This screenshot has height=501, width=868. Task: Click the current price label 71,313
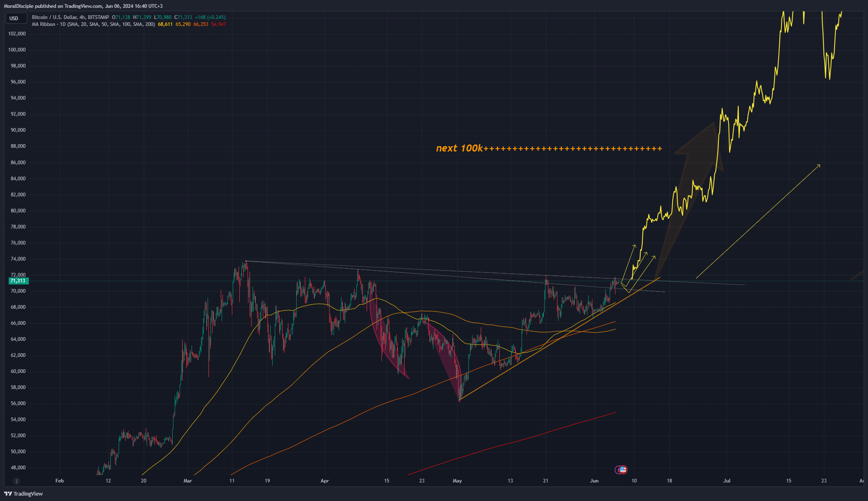(18, 281)
